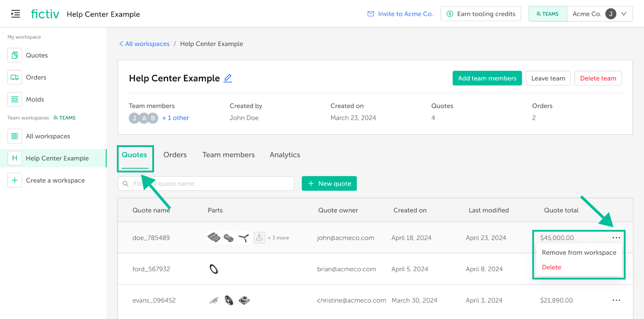This screenshot has height=319, width=644.
Task: Select Remove from workspace menu option
Action: coord(579,253)
